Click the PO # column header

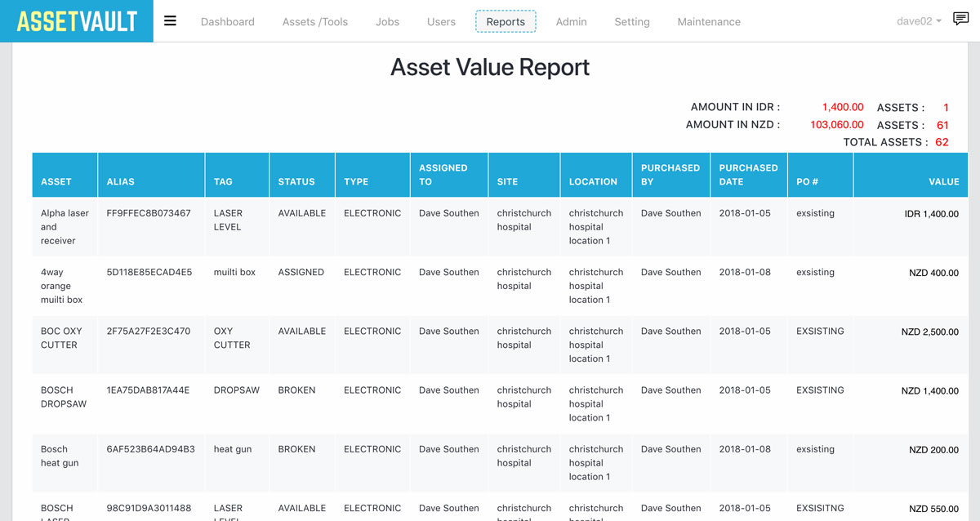click(x=807, y=181)
